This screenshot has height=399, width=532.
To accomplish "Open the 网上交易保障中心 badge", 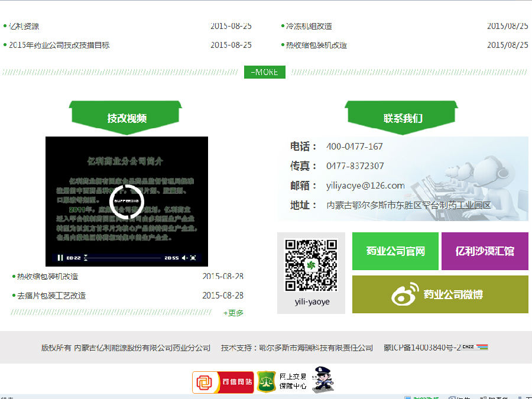I will (283, 382).
